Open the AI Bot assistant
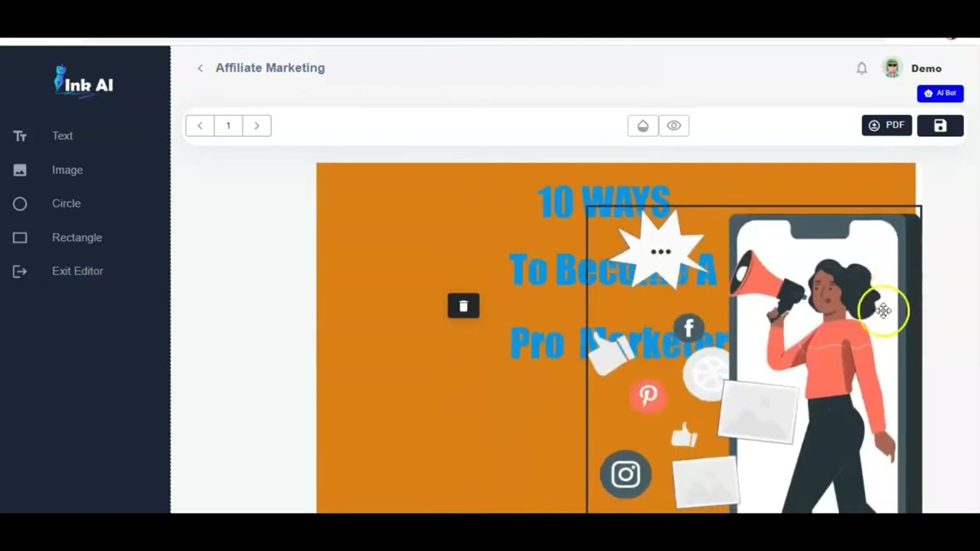This screenshot has width=980, height=551. coord(940,93)
